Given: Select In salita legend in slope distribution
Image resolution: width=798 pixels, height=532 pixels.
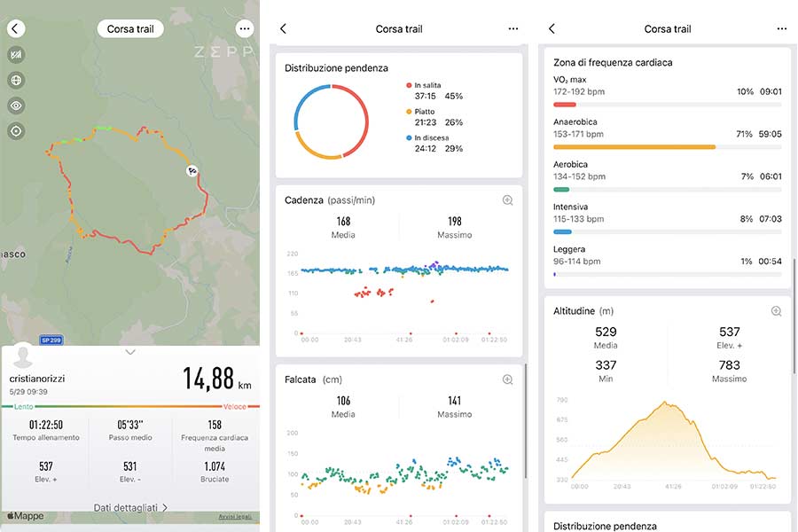Looking at the screenshot, I should coord(433,85).
